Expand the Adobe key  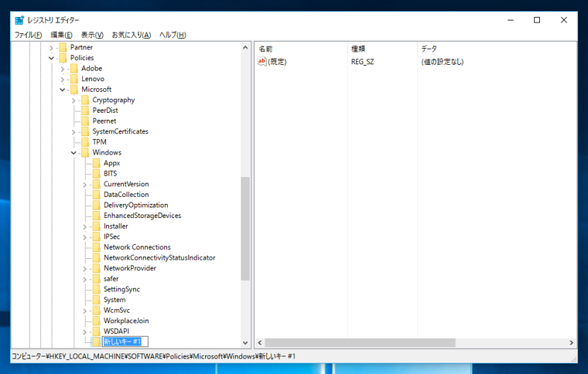pyautogui.click(x=63, y=69)
